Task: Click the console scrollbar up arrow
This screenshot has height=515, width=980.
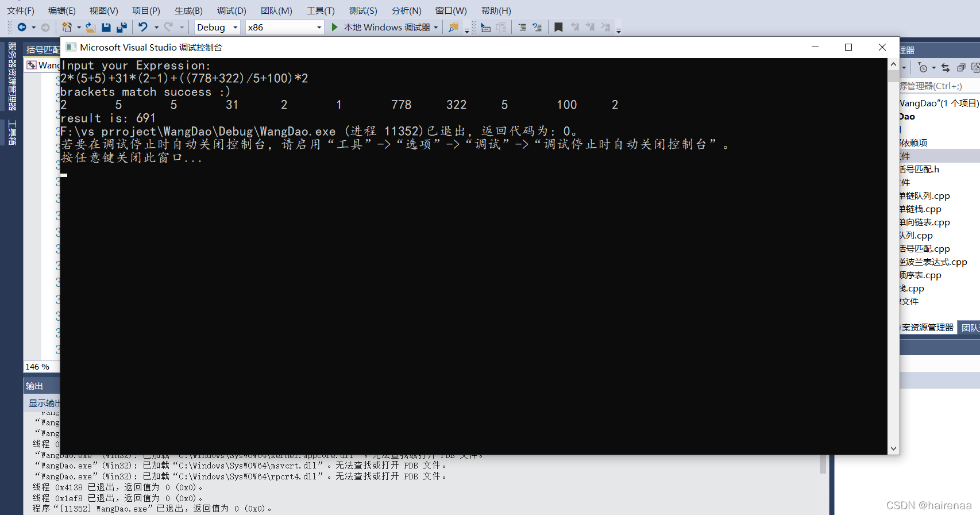Action: 893,64
